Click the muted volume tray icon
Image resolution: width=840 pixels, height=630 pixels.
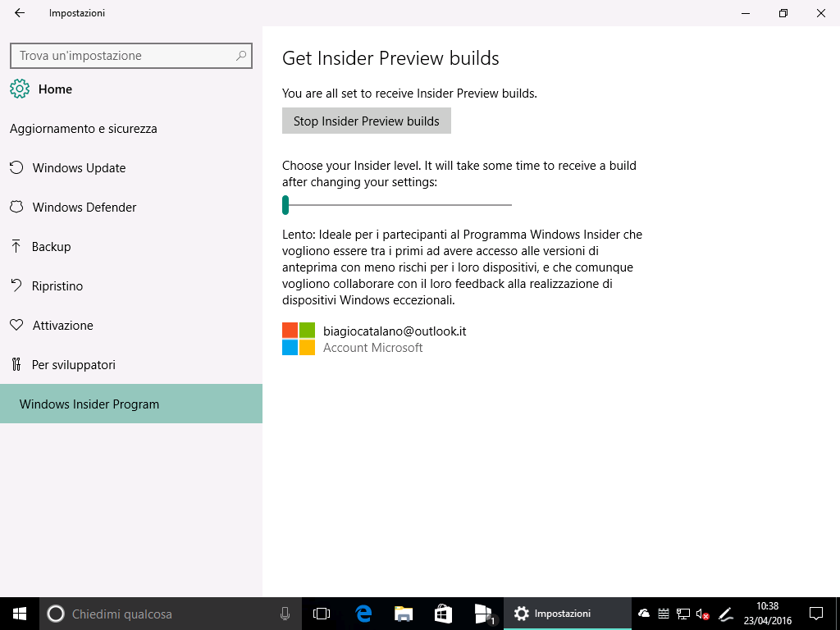pyautogui.click(x=702, y=614)
